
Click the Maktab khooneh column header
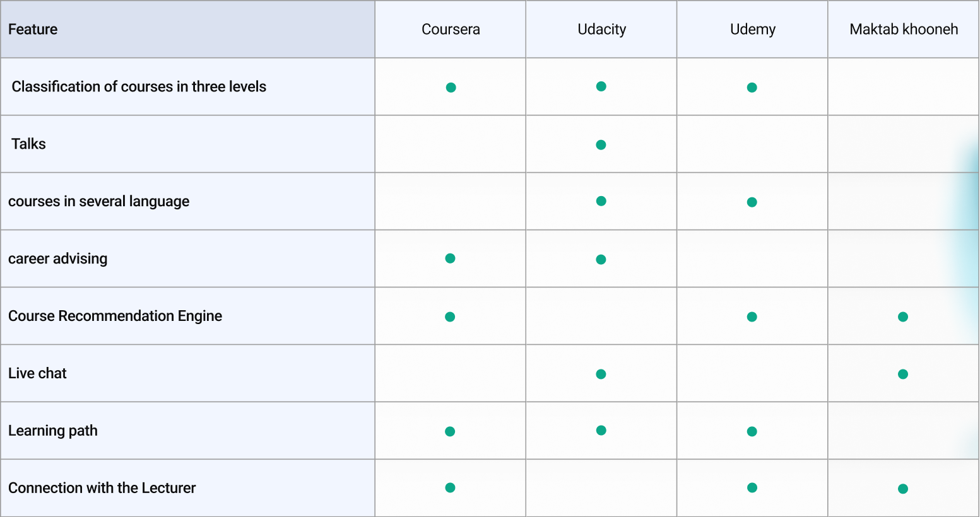[x=904, y=30]
